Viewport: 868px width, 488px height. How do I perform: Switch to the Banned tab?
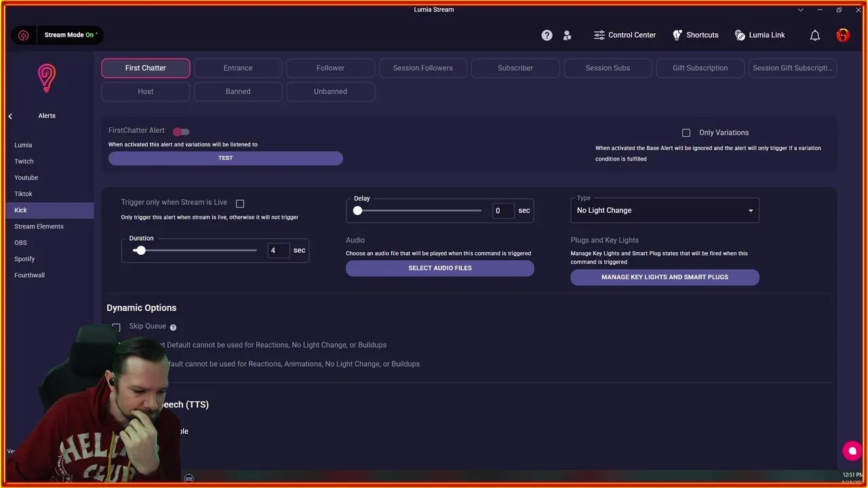point(238,91)
